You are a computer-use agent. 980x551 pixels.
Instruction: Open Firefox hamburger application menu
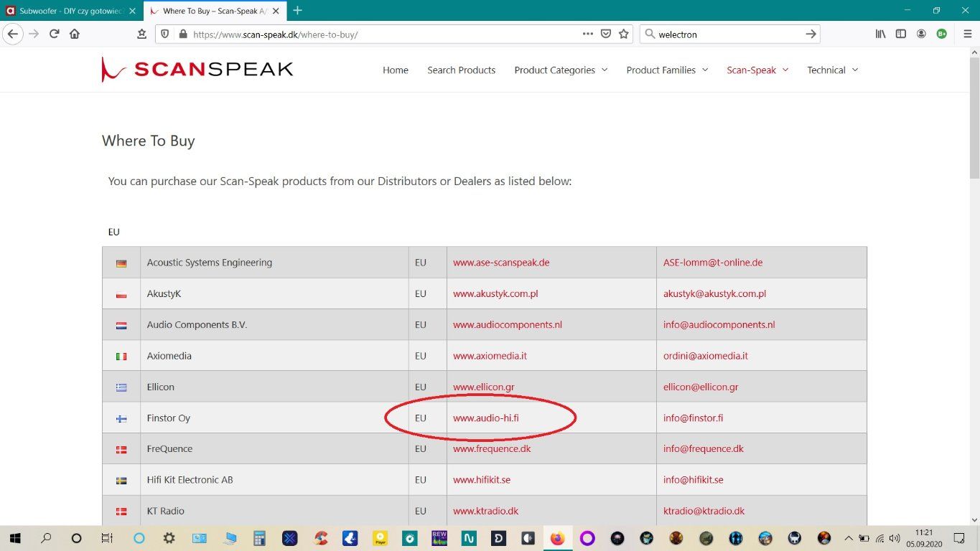click(967, 34)
